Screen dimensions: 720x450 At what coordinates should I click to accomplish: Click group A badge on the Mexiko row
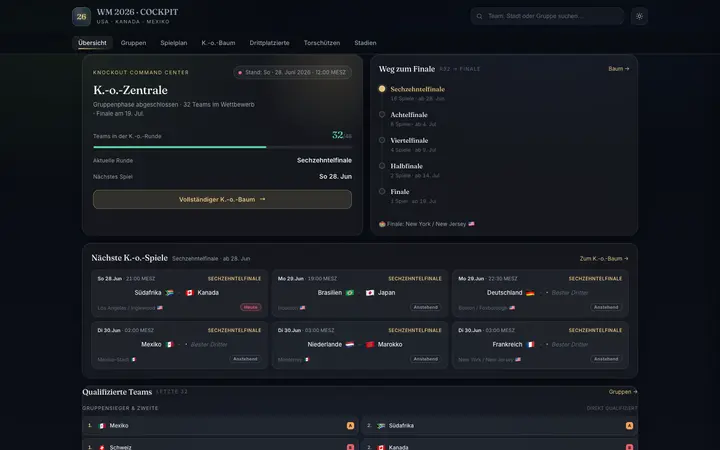pyautogui.click(x=350, y=426)
